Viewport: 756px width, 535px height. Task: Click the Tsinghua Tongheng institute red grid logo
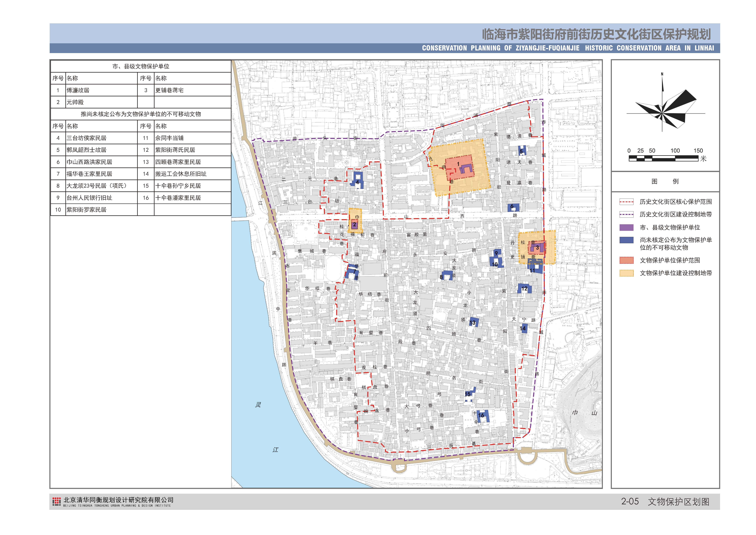(57, 501)
